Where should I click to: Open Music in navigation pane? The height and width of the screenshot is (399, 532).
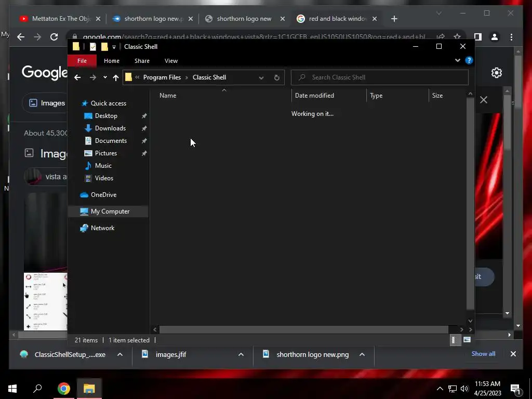103,166
